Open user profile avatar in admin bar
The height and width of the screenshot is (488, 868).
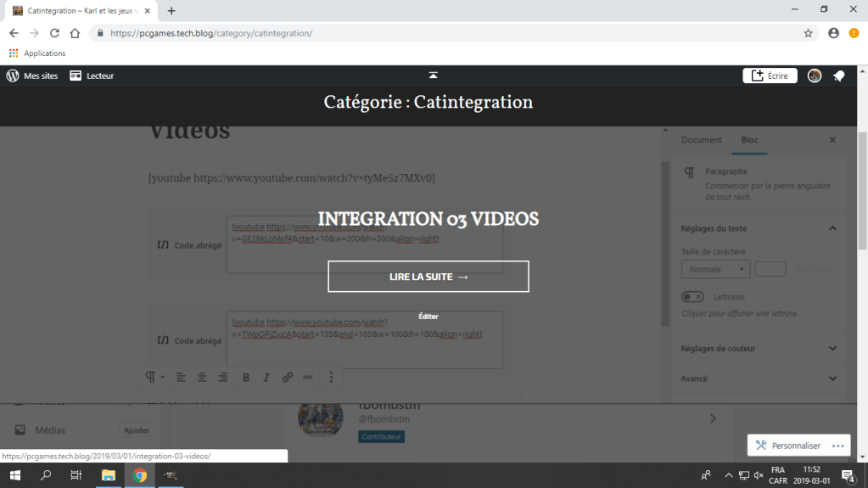(815, 76)
